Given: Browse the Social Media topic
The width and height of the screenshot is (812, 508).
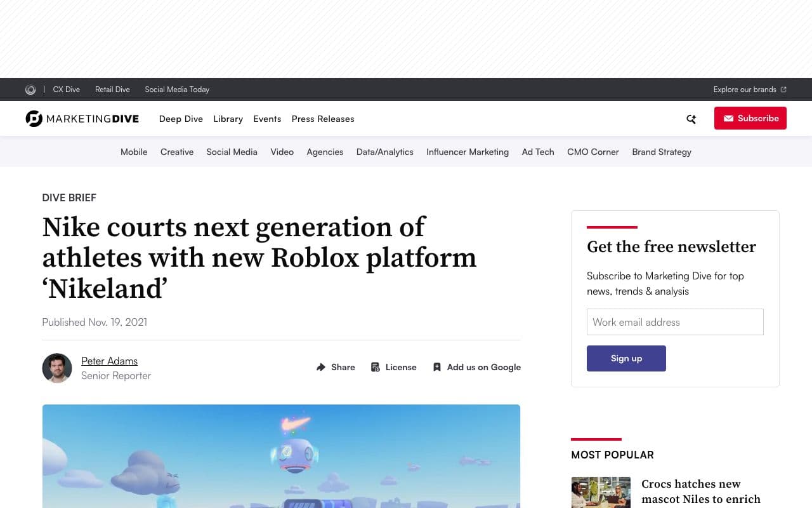Looking at the screenshot, I should tap(232, 152).
